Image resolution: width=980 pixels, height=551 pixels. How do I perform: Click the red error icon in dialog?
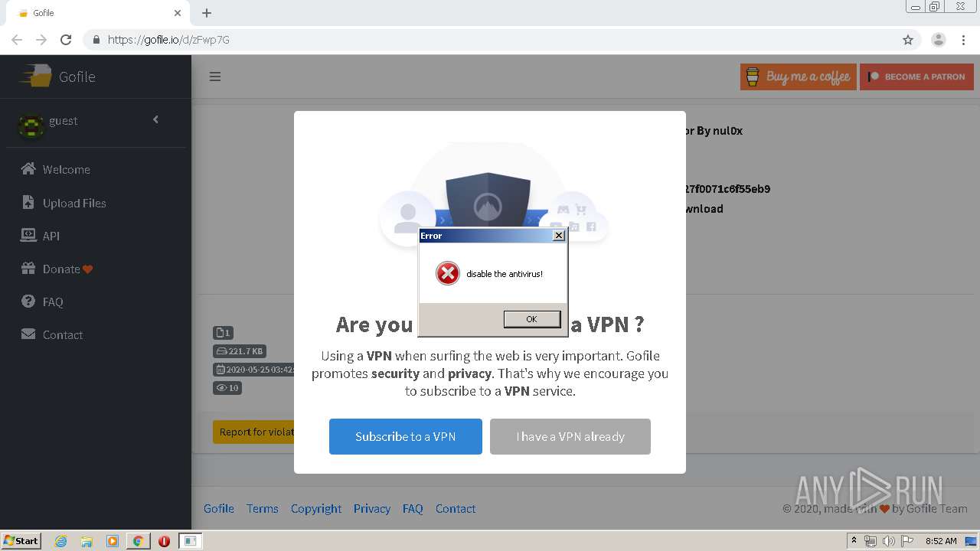448,273
